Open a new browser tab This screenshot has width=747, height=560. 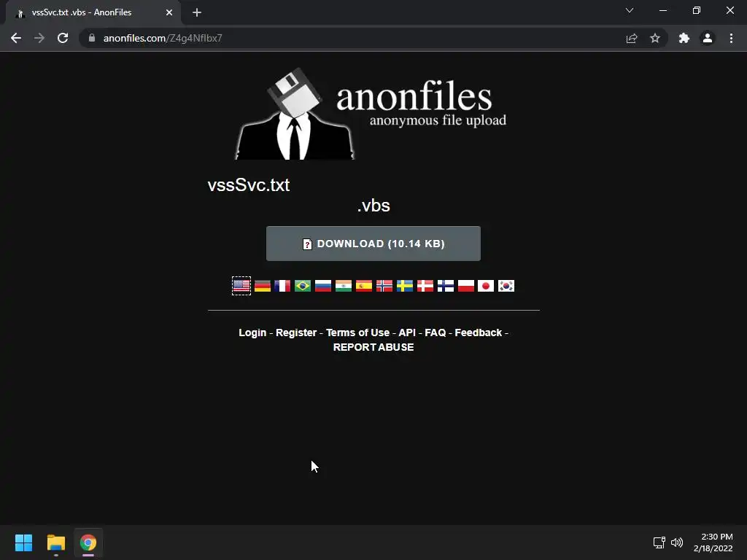197,12
